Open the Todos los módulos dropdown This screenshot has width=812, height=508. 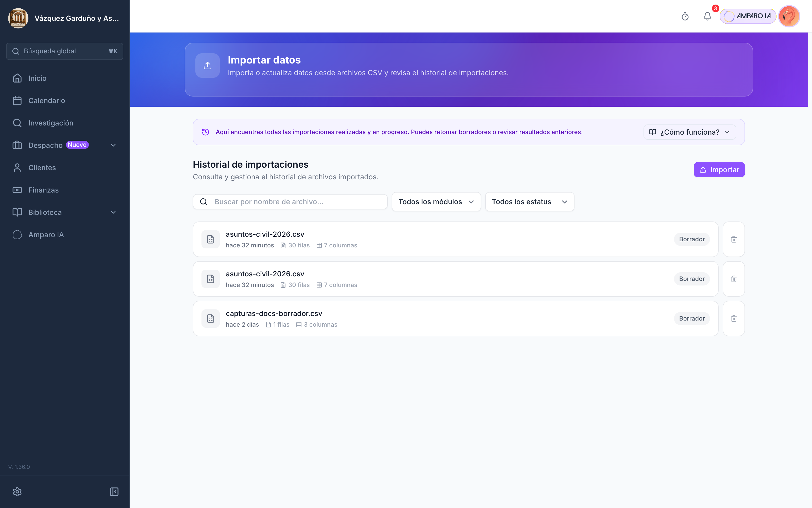tap(436, 202)
